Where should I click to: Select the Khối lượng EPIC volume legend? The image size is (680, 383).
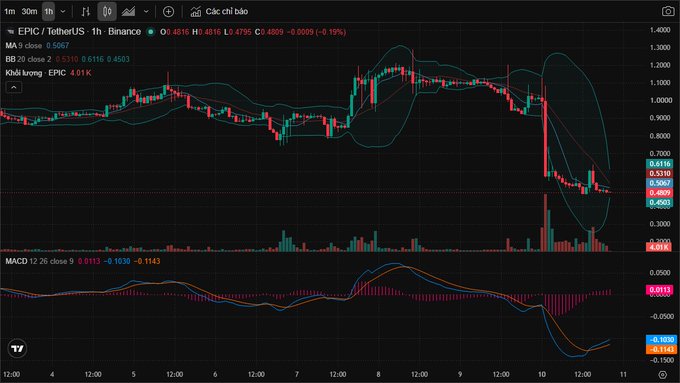pyautogui.click(x=48, y=73)
